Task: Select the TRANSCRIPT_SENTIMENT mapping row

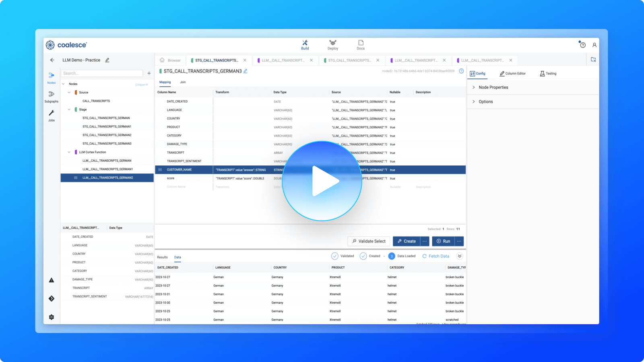Action: coord(310,161)
